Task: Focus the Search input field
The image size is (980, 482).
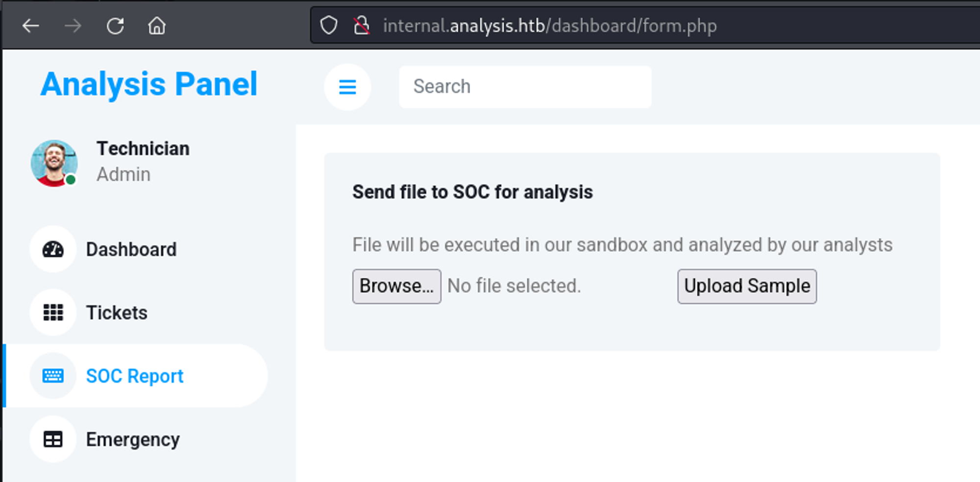Action: (525, 87)
